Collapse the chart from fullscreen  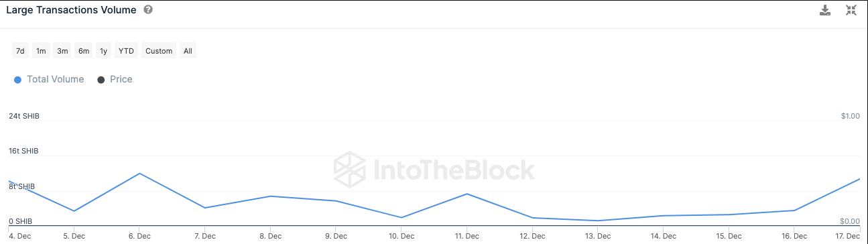pos(851,10)
